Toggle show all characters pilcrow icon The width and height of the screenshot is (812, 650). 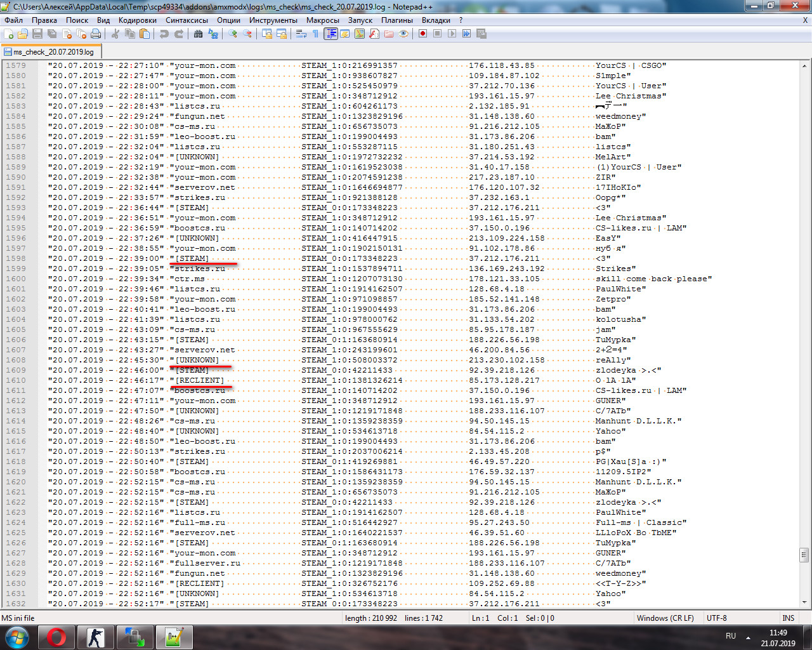(x=315, y=34)
